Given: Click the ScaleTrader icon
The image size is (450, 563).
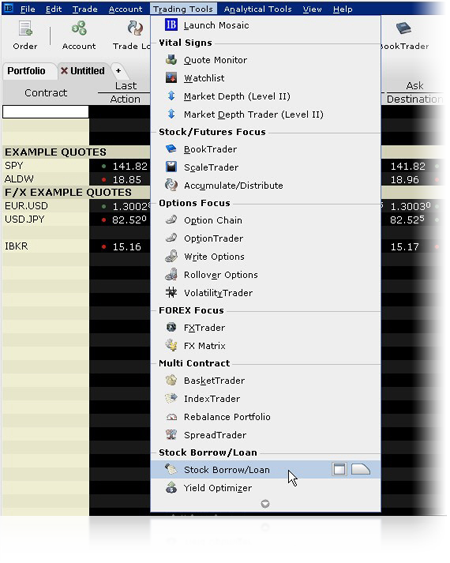Looking at the screenshot, I should [171, 167].
